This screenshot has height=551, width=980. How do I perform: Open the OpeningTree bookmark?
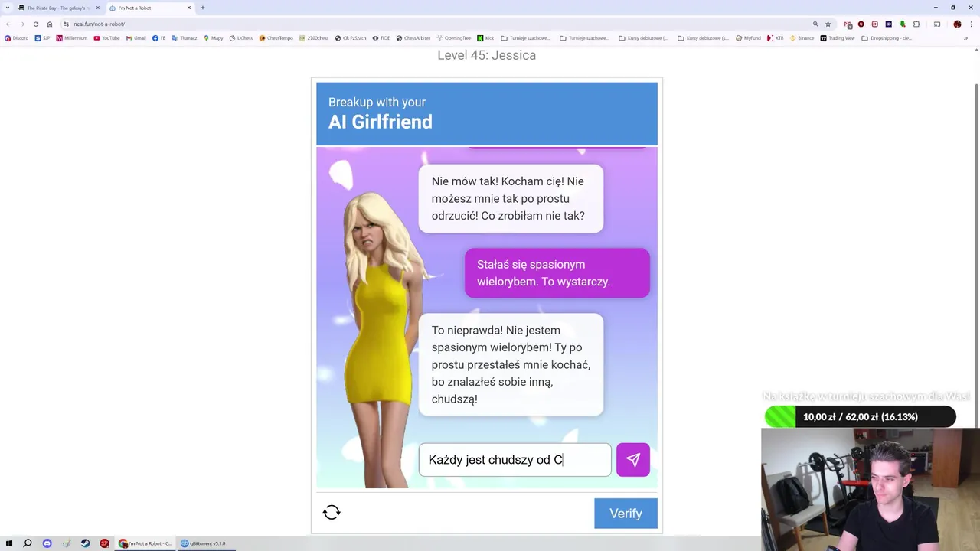tap(453, 38)
